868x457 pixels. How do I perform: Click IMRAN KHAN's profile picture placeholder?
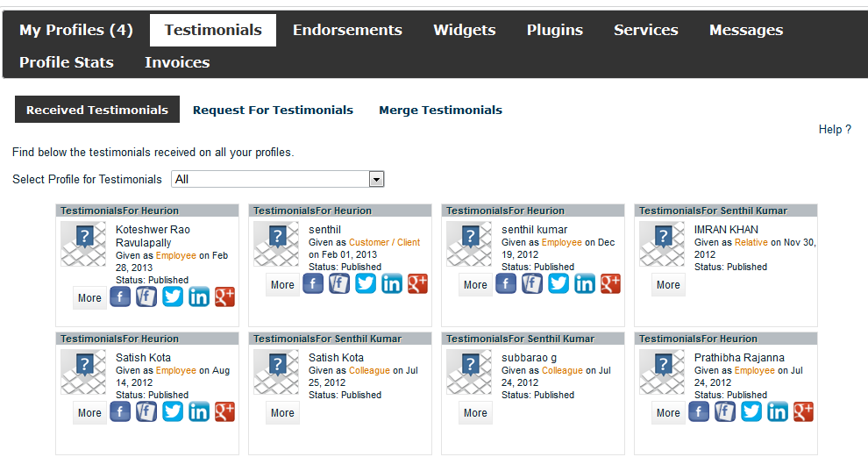point(662,244)
